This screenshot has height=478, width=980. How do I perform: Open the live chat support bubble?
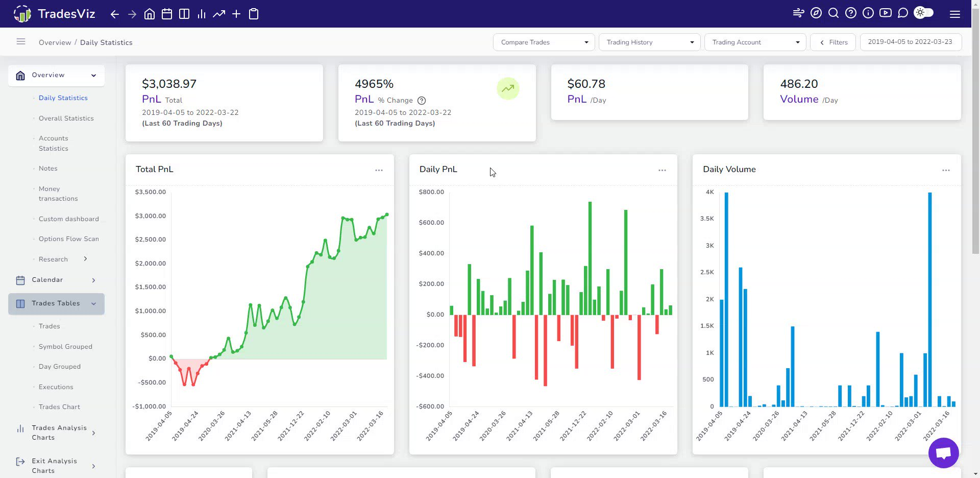click(944, 453)
